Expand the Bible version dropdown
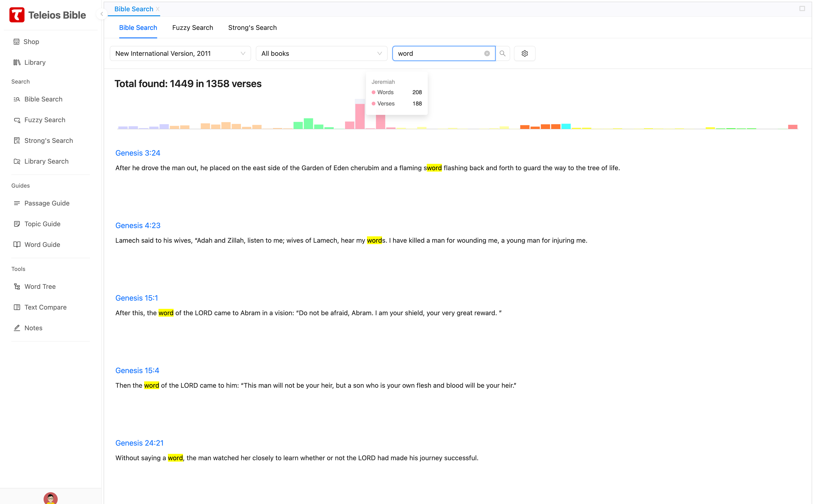This screenshot has height=504, width=814. tap(180, 53)
